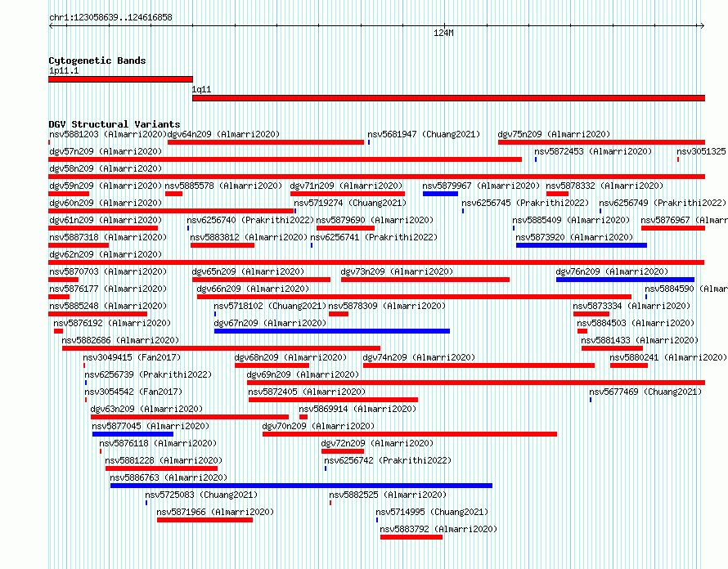Image resolution: width=728 pixels, height=569 pixels.
Task: Select nsv5719274 (Chuang2021) label
Action: click(x=350, y=203)
